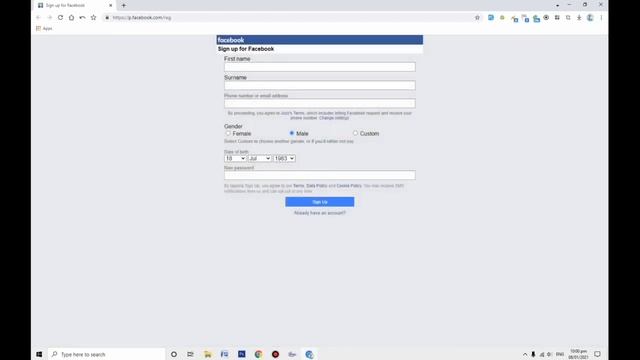Focus the New password field
The image size is (640, 360).
tap(320, 176)
